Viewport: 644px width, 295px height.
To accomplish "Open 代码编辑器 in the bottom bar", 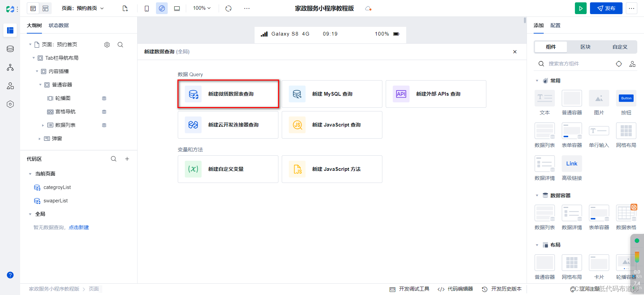I will coord(455,289).
